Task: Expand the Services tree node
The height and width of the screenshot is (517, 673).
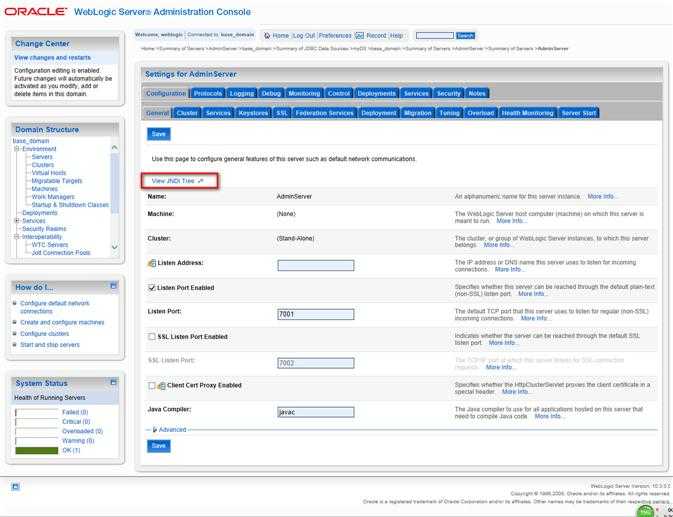Action: [x=17, y=221]
